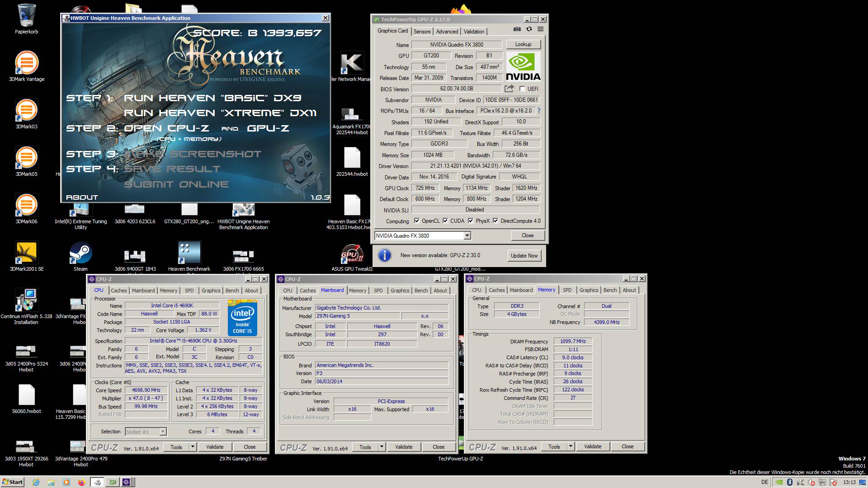
Task: Switch to the Validation tab in GPU-Z
Action: (x=474, y=32)
